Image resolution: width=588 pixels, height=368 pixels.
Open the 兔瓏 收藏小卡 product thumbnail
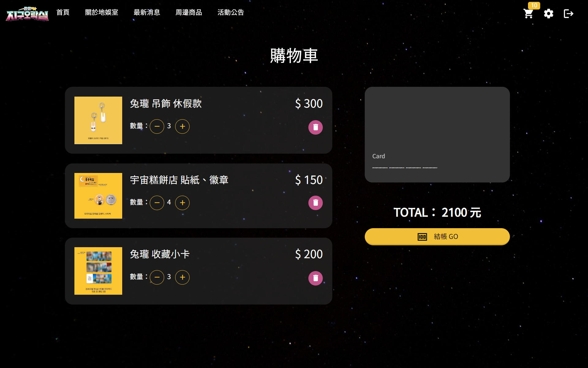coord(98,271)
